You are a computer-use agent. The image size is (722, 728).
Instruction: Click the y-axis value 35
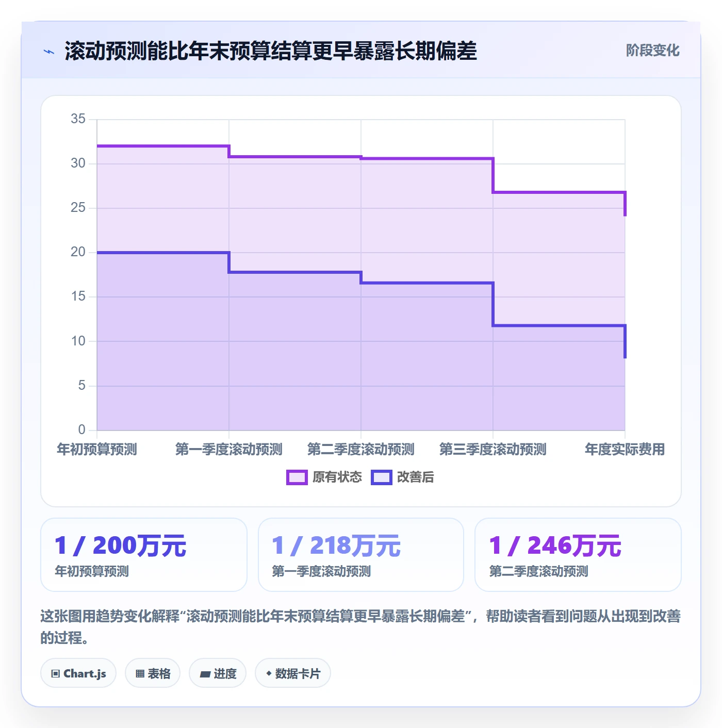coord(78,119)
